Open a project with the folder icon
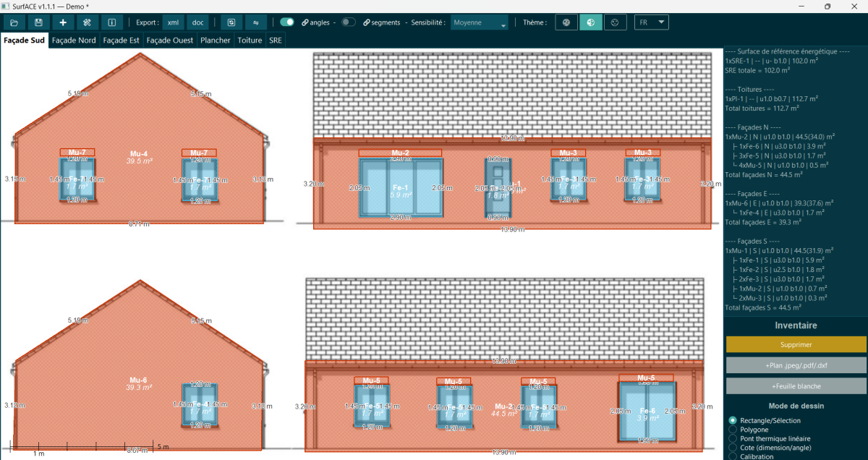The height and width of the screenshot is (460, 868). click(x=14, y=22)
